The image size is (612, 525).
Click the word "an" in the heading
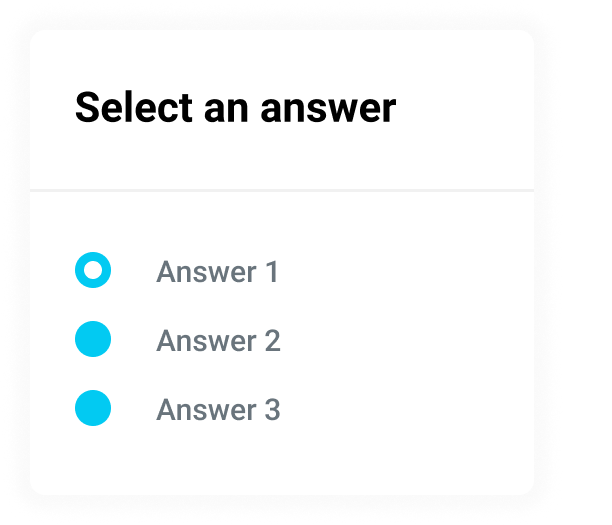224,109
